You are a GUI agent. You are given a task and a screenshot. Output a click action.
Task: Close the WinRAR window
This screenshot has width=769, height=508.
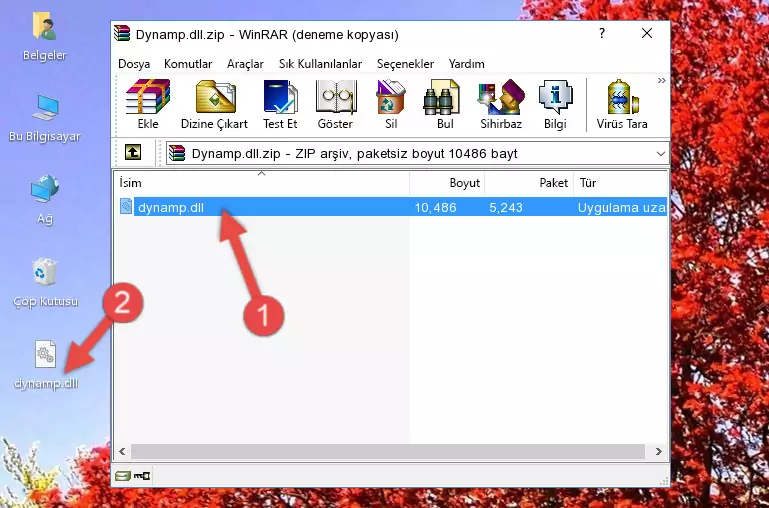click(647, 33)
